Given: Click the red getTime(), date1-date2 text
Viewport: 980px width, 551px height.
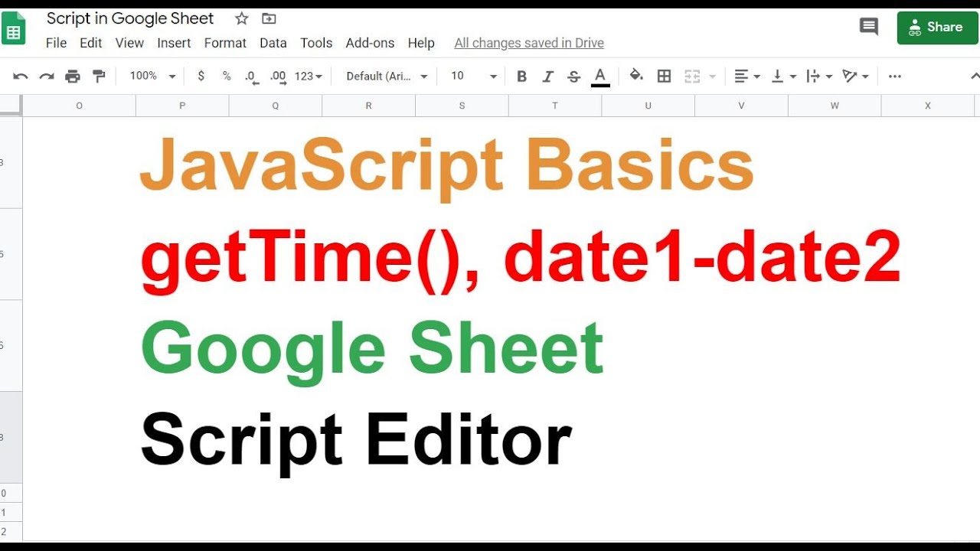Looking at the screenshot, I should (x=521, y=261).
